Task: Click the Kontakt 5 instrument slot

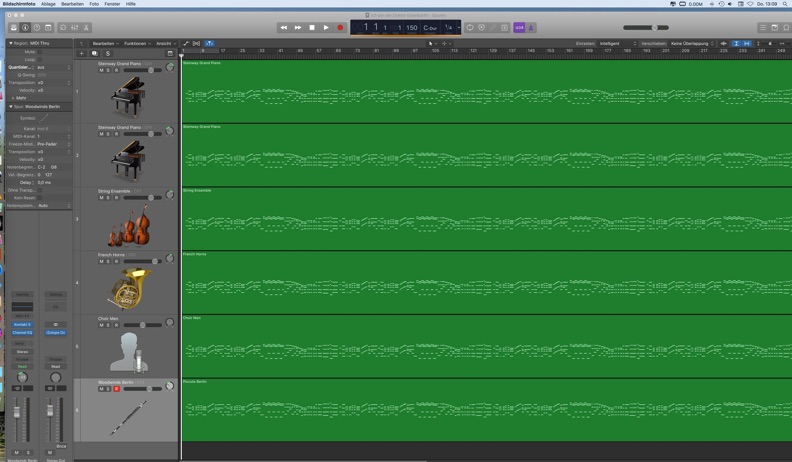Action: [x=22, y=325]
